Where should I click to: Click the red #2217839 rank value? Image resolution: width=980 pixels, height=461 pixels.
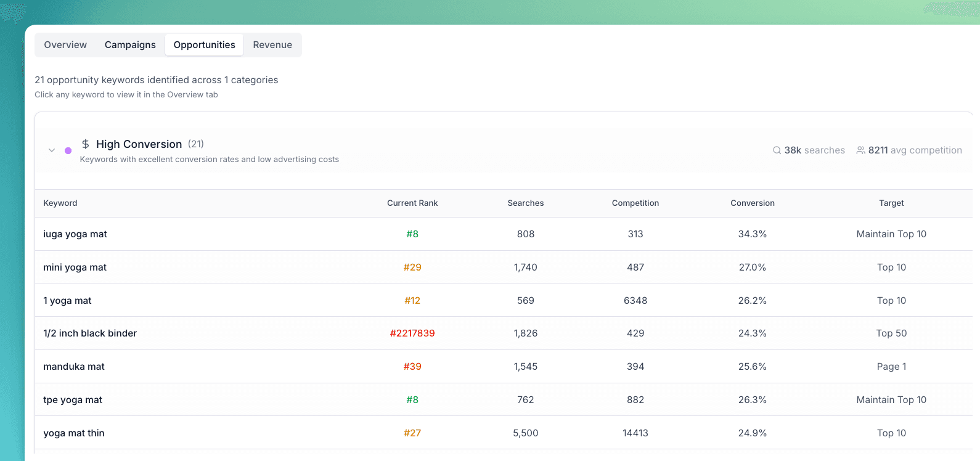tap(412, 333)
